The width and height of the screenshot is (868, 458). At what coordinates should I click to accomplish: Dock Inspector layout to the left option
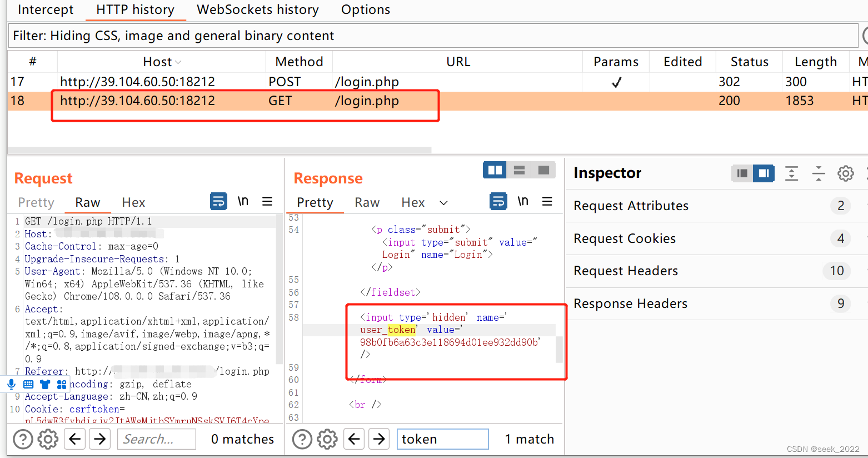742,173
